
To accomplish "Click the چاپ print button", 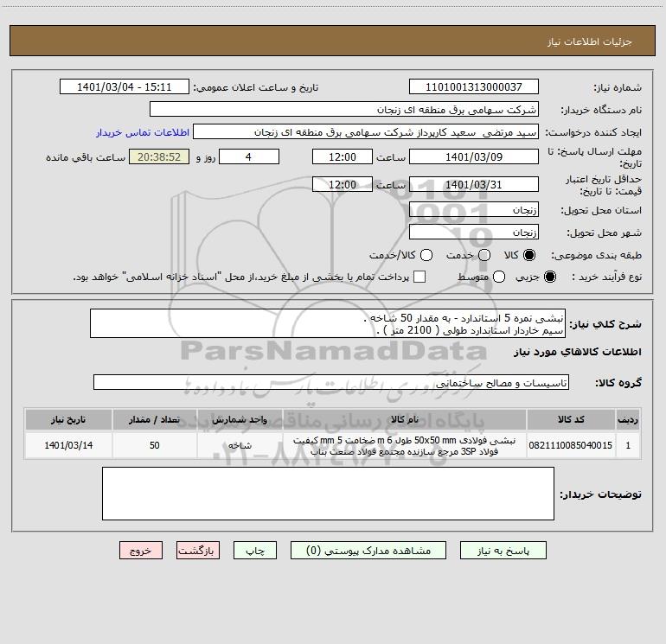I will [x=255, y=551].
